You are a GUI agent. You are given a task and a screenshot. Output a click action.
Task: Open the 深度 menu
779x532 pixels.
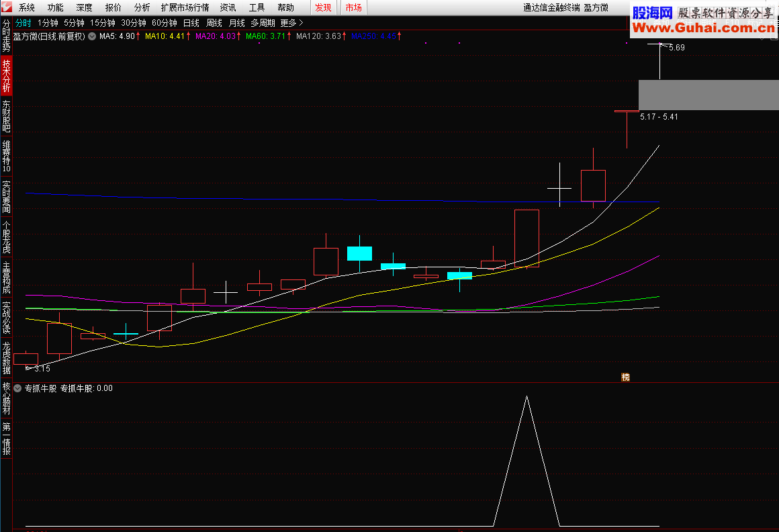pyautogui.click(x=85, y=7)
